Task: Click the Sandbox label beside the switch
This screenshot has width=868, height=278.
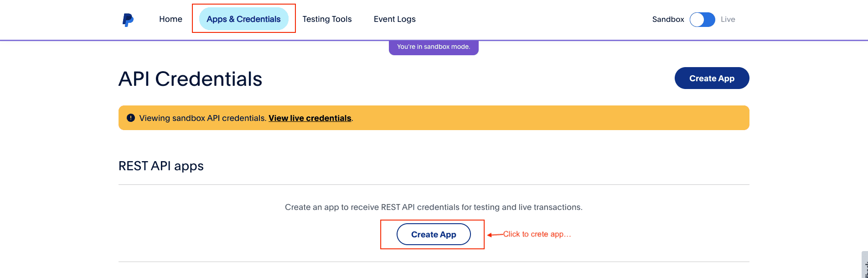Action: 668,20
